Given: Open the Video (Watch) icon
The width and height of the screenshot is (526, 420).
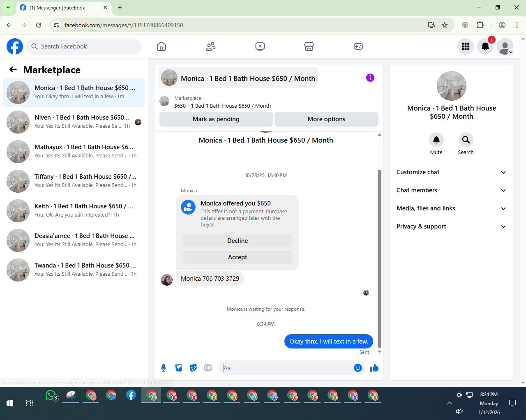Looking at the screenshot, I should [x=260, y=46].
